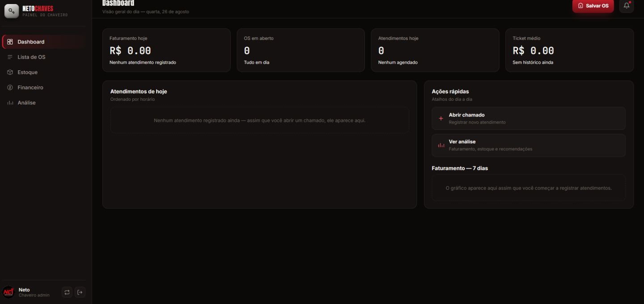Click the 'Ordenado por horário' subtitle
This screenshot has height=304, width=644.
click(132, 99)
